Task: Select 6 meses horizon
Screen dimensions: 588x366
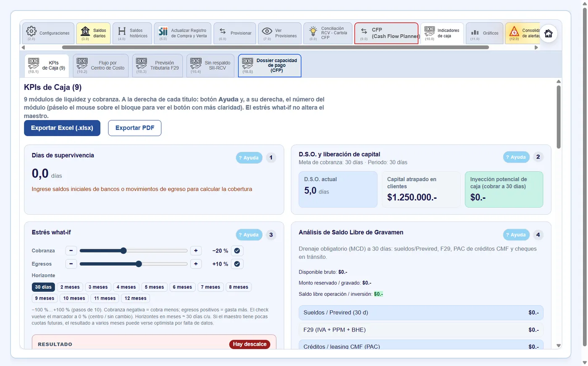Action: click(x=182, y=287)
